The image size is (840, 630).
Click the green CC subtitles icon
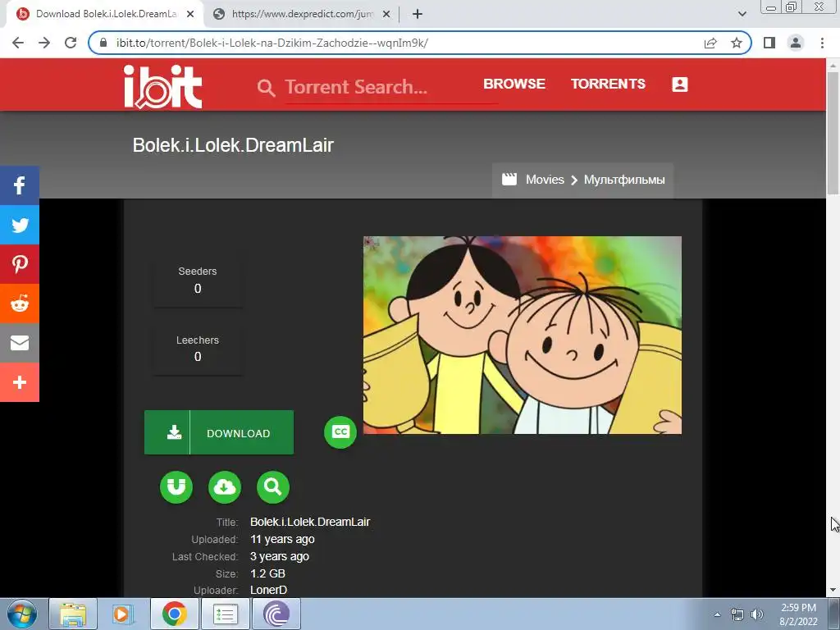point(340,431)
